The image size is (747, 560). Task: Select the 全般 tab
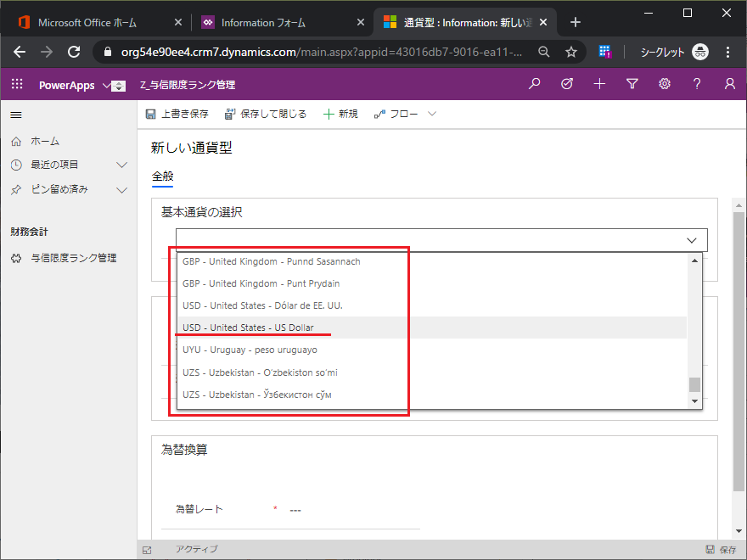(162, 176)
